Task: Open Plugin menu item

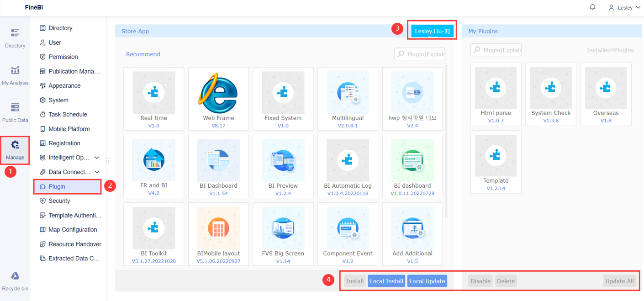Action: (x=68, y=186)
